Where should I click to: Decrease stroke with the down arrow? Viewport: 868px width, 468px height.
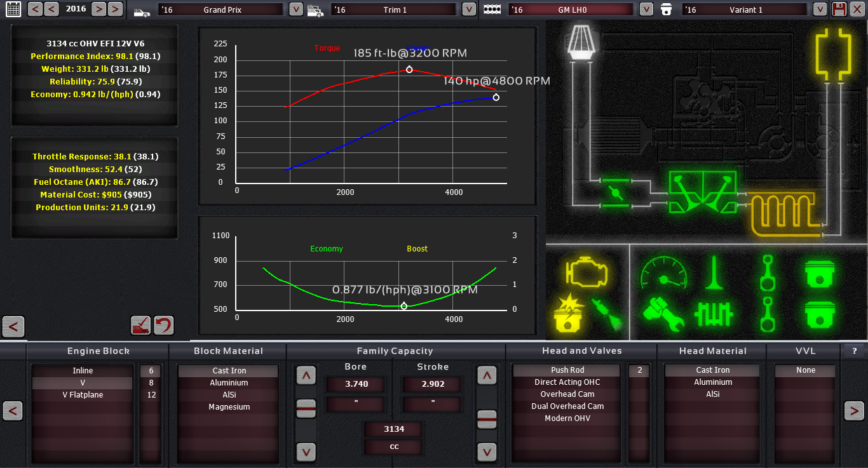tap(487, 451)
